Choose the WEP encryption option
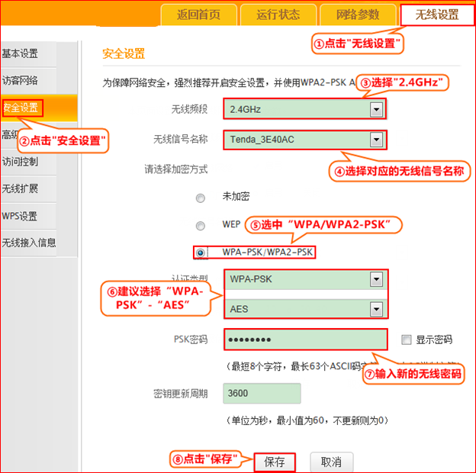 pos(201,226)
